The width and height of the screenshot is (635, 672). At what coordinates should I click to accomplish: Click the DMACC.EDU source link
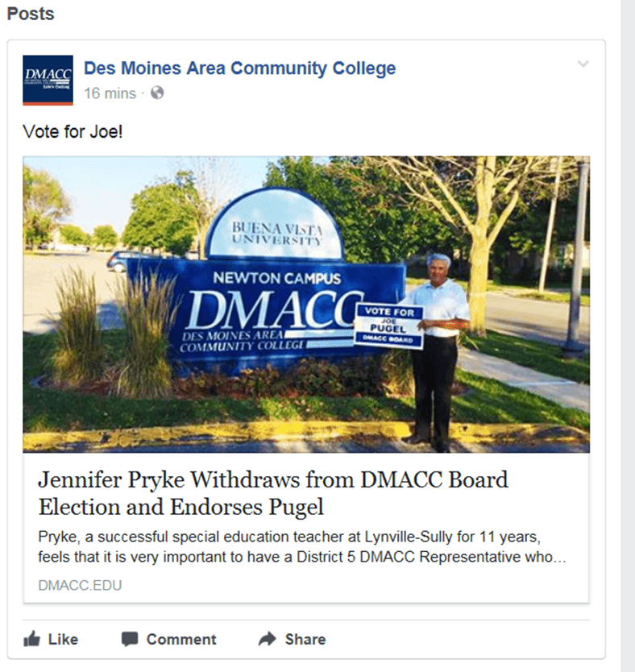(x=80, y=585)
